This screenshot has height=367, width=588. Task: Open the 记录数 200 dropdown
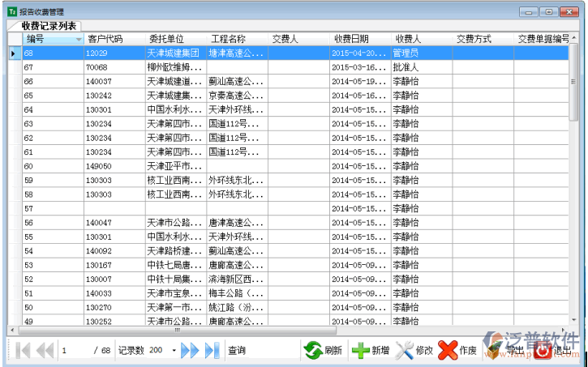coord(174,351)
